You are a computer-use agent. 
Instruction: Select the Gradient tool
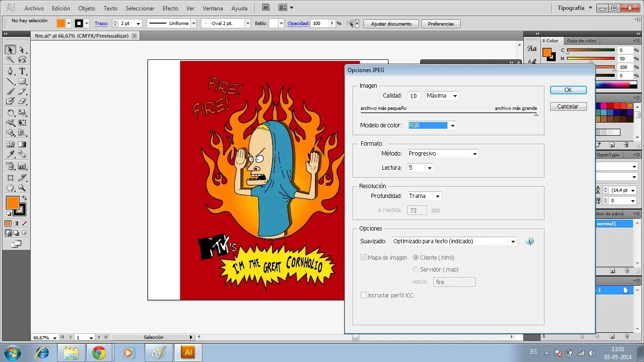click(22, 144)
